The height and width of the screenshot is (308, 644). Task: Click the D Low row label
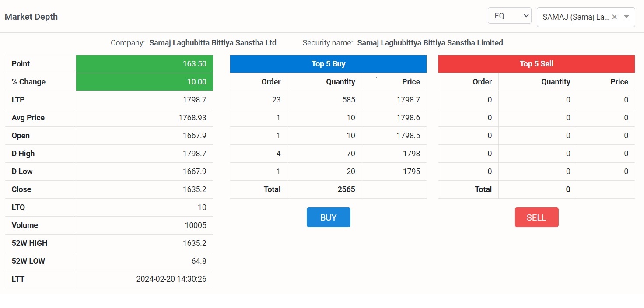point(22,171)
